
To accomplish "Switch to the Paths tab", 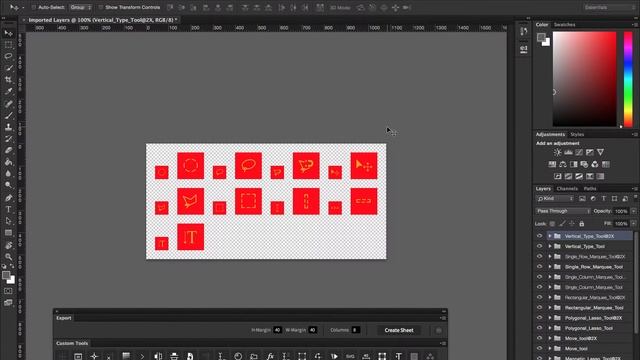I will 590,189.
